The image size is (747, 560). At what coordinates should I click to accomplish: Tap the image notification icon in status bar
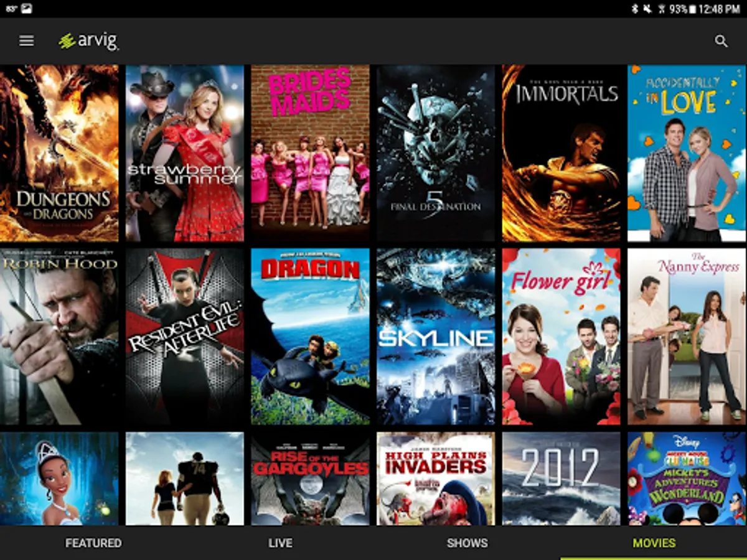[x=26, y=9]
